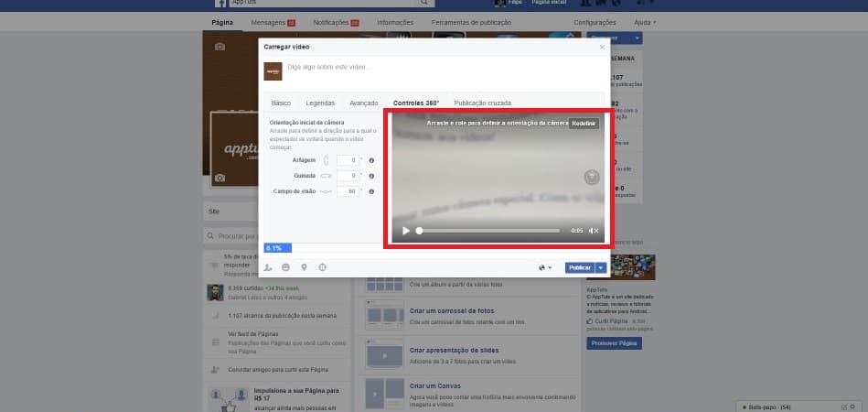
Task: Open the Informações tab
Action: tap(395, 23)
